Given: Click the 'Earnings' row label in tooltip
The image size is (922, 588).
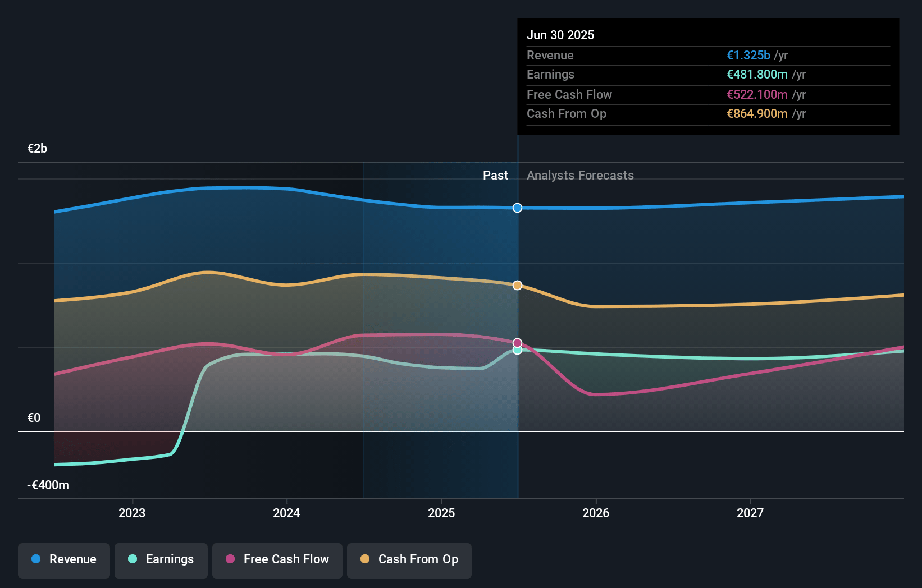Looking at the screenshot, I should pos(550,74).
